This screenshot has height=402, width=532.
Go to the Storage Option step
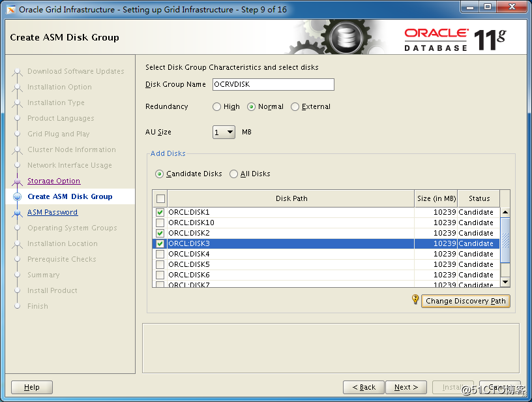pyautogui.click(x=54, y=181)
